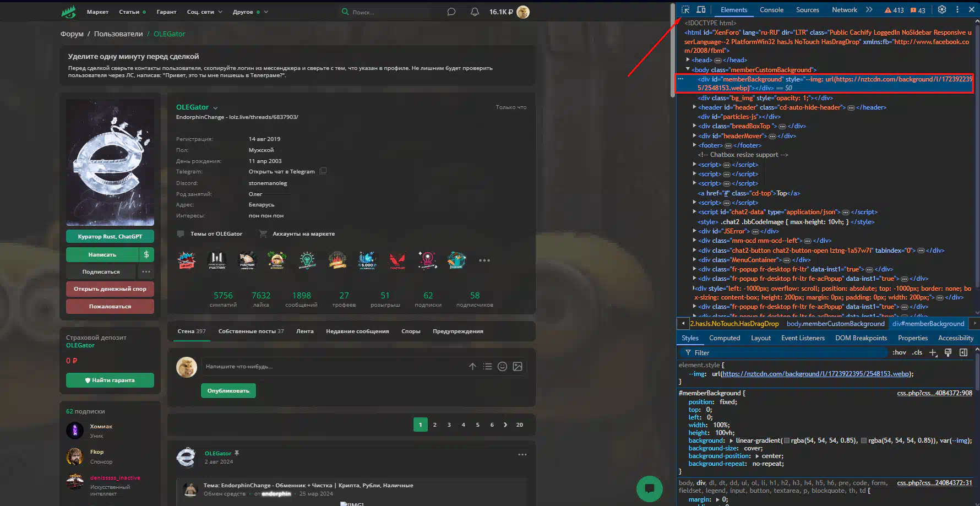Switch to the Sources tab
980x506 pixels.
tap(807, 10)
